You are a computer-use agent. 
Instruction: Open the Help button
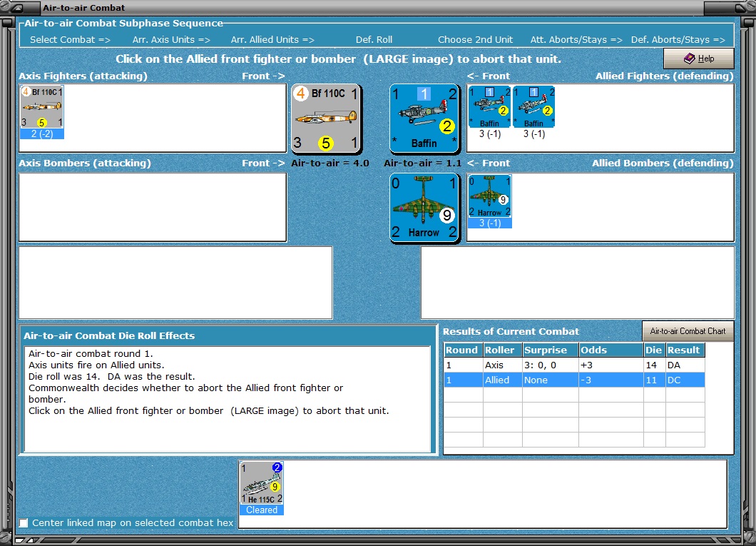[699, 59]
